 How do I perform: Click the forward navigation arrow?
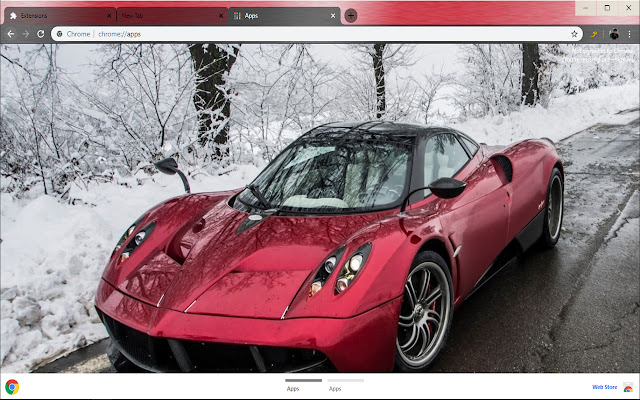26,34
